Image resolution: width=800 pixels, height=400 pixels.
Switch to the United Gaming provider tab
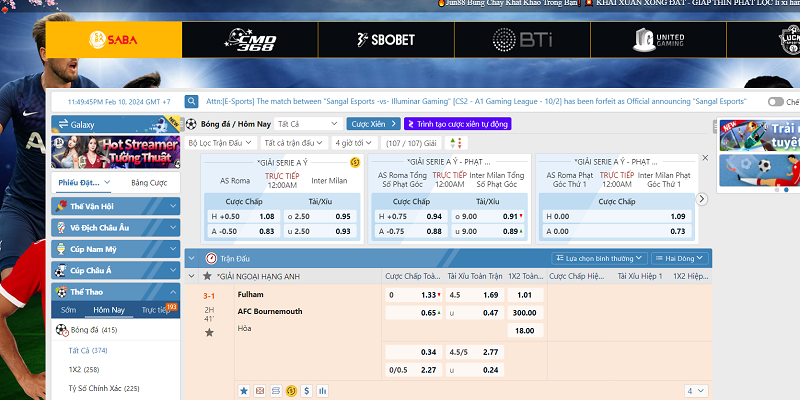point(658,40)
